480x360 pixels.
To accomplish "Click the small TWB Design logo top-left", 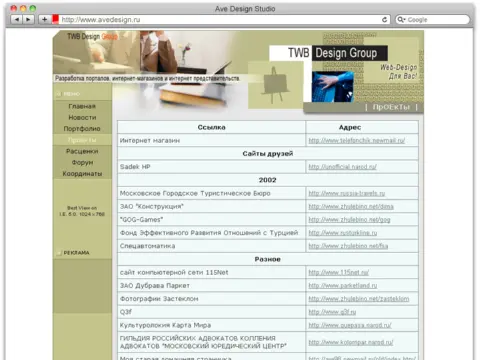I will 92,36.
